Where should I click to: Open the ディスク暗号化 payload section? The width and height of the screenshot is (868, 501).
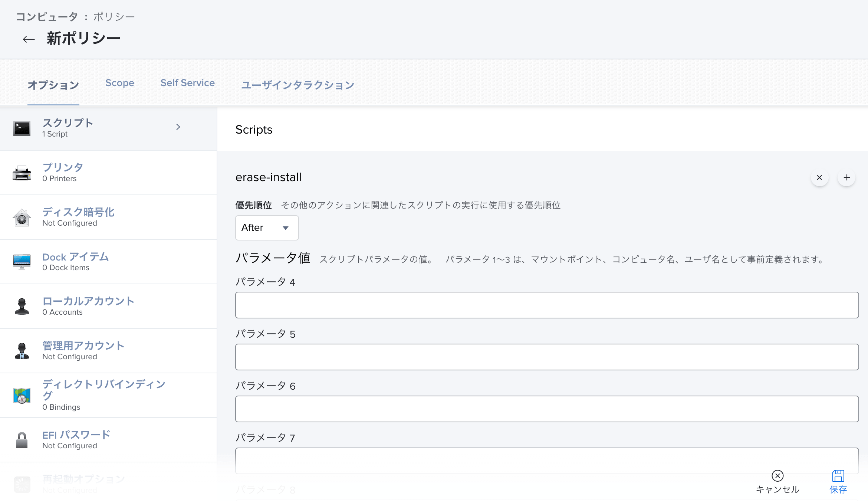point(108,217)
